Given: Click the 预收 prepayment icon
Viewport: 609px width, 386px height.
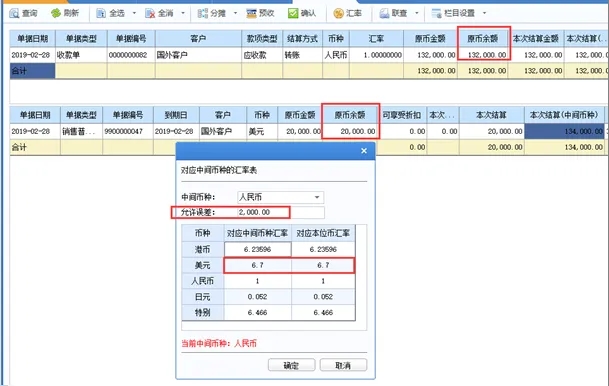Looking at the screenshot, I should (251, 14).
